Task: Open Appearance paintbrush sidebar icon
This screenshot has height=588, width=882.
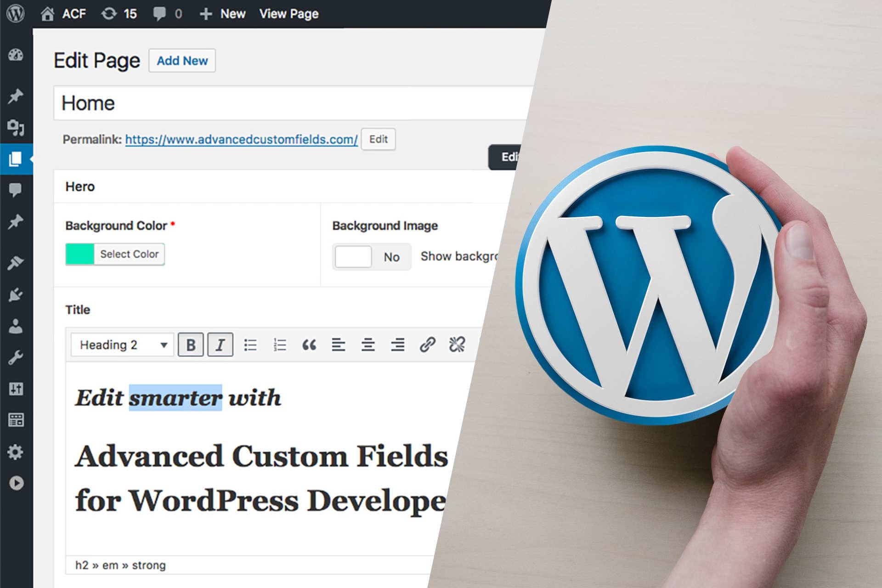Action: pos(16,263)
